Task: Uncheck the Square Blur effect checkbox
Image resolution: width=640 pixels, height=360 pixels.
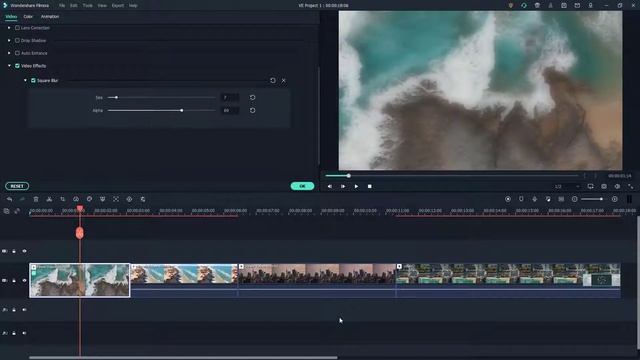Action: coord(33,80)
